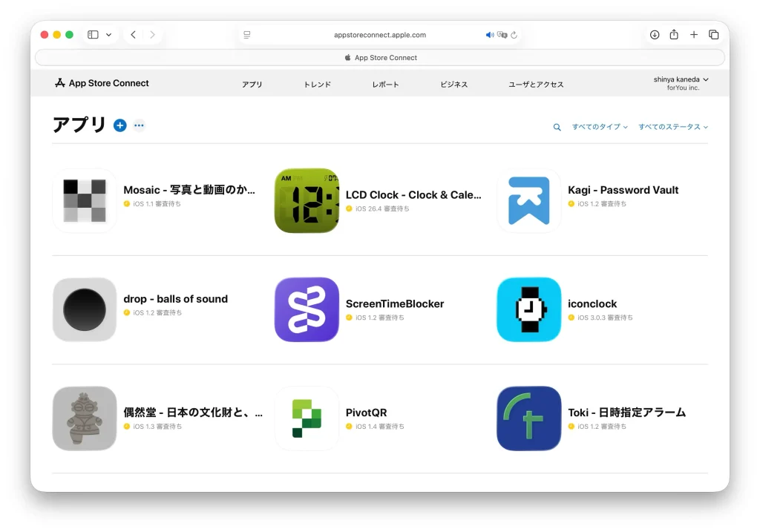760x532 pixels.
Task: Open the ScreenTimeBlocker app icon
Action: pos(307,309)
